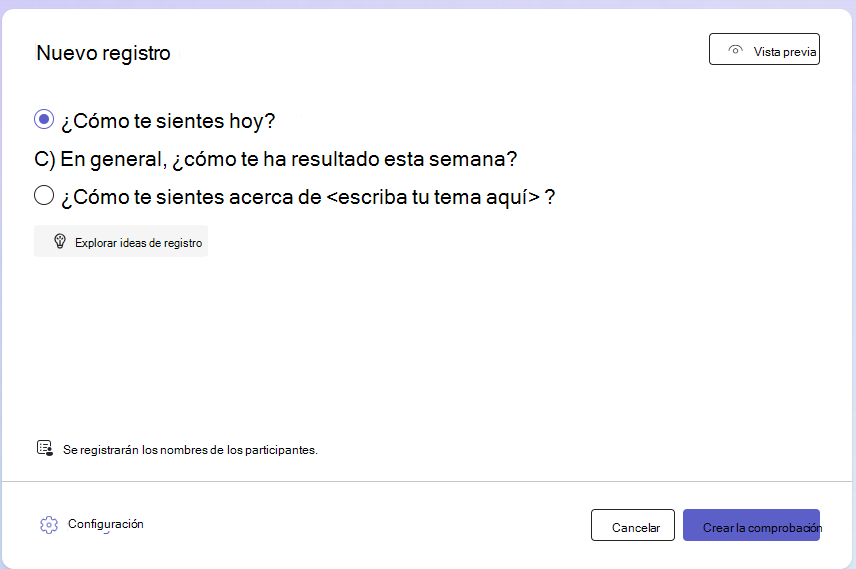Click the '<escriba tu tema aquí>' placeholder
Viewport: 856px width, 569px height.
433,197
